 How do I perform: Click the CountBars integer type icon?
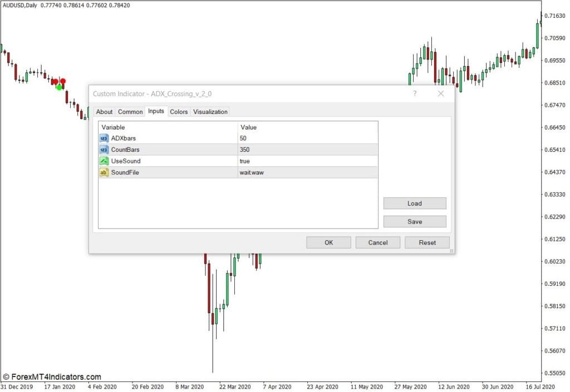click(x=104, y=150)
